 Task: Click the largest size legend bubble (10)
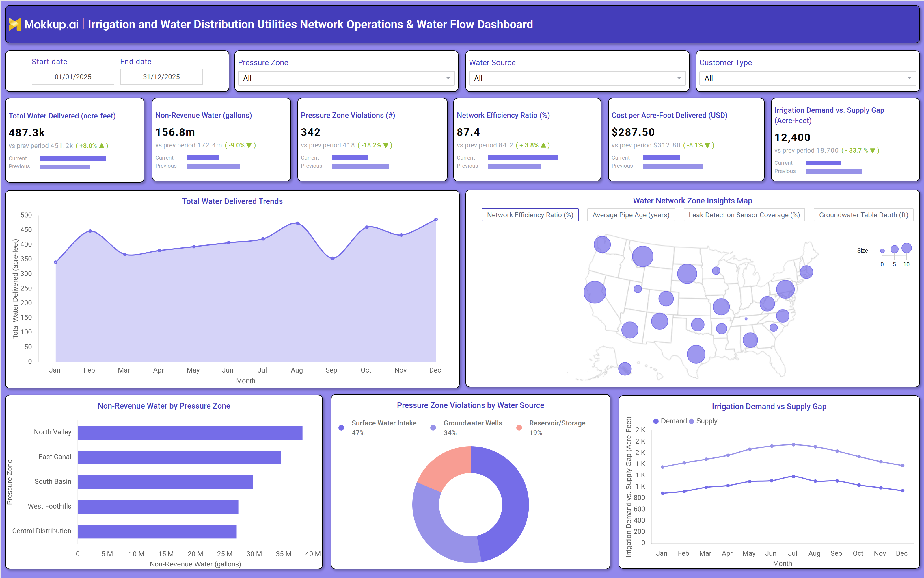pos(906,248)
